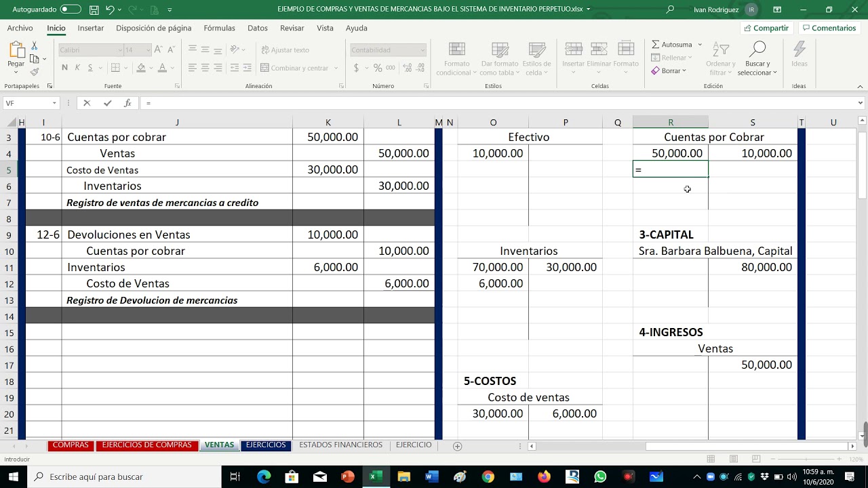Click the percent style icon
This screenshot has height=488, width=868.
point(378,68)
